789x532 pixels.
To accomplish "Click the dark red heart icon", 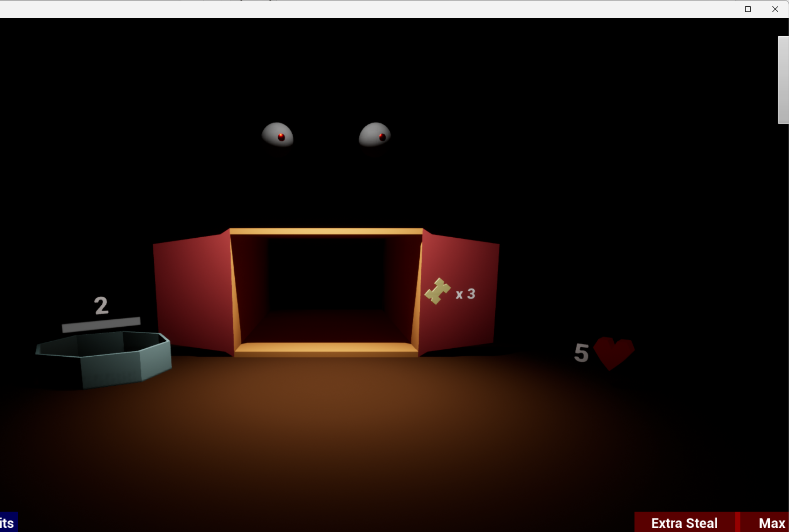I will click(614, 353).
